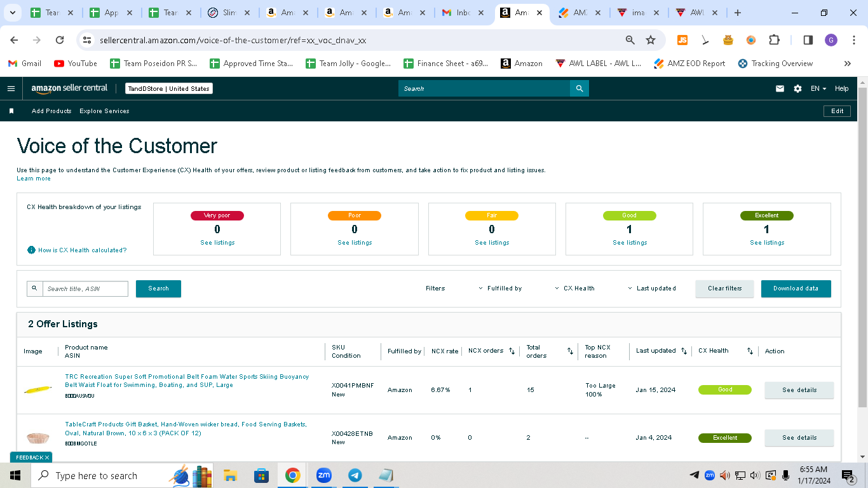The height and width of the screenshot is (488, 868).
Task: Open the settings gear icon
Action: click(x=797, y=89)
